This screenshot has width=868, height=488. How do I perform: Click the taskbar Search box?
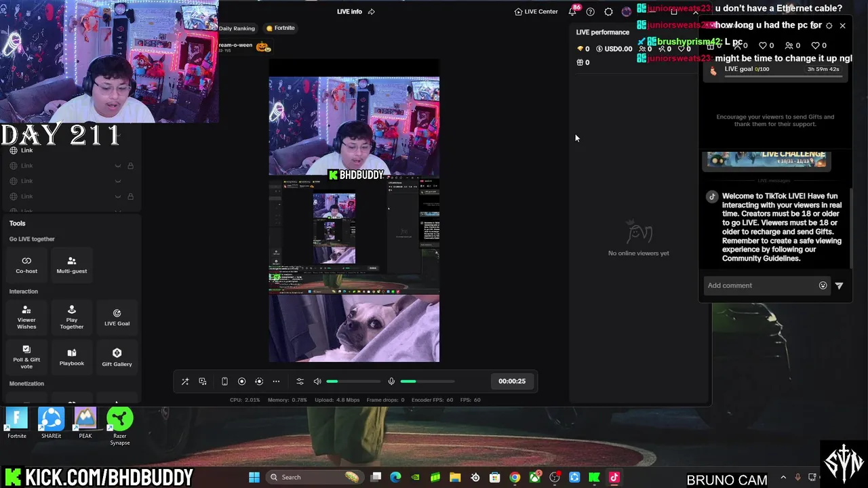click(313, 477)
